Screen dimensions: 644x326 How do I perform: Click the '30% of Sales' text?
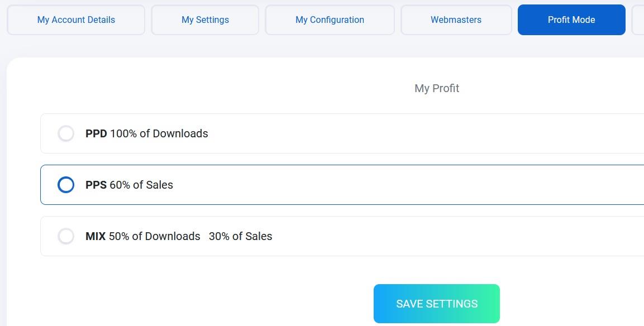(x=240, y=236)
